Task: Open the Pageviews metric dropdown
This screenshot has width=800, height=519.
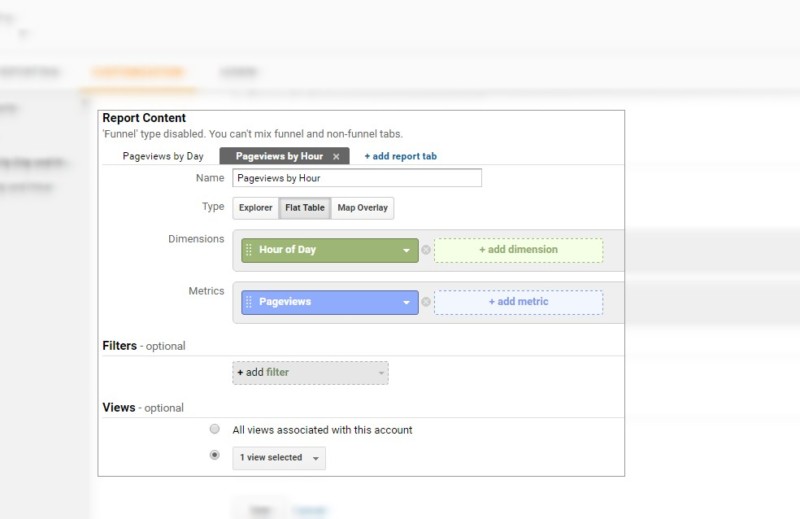Action: (x=406, y=302)
